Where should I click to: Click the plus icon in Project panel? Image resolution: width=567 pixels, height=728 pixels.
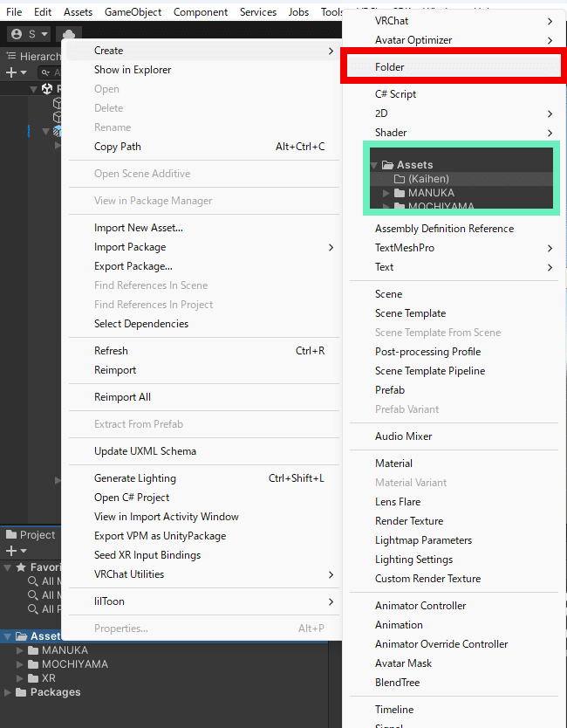[10, 551]
